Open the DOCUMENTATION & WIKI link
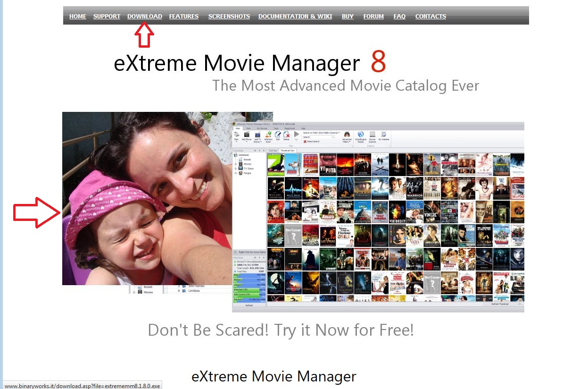This screenshot has height=389, width=588. tap(295, 17)
